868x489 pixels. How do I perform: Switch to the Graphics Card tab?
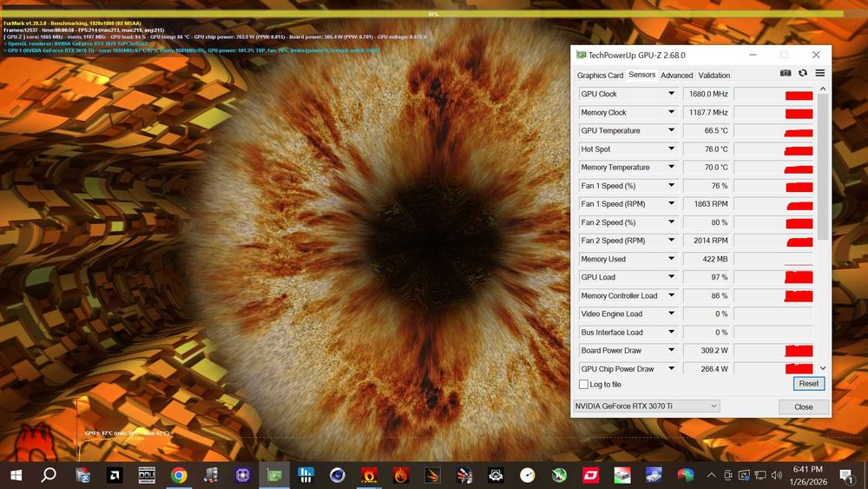coord(600,76)
